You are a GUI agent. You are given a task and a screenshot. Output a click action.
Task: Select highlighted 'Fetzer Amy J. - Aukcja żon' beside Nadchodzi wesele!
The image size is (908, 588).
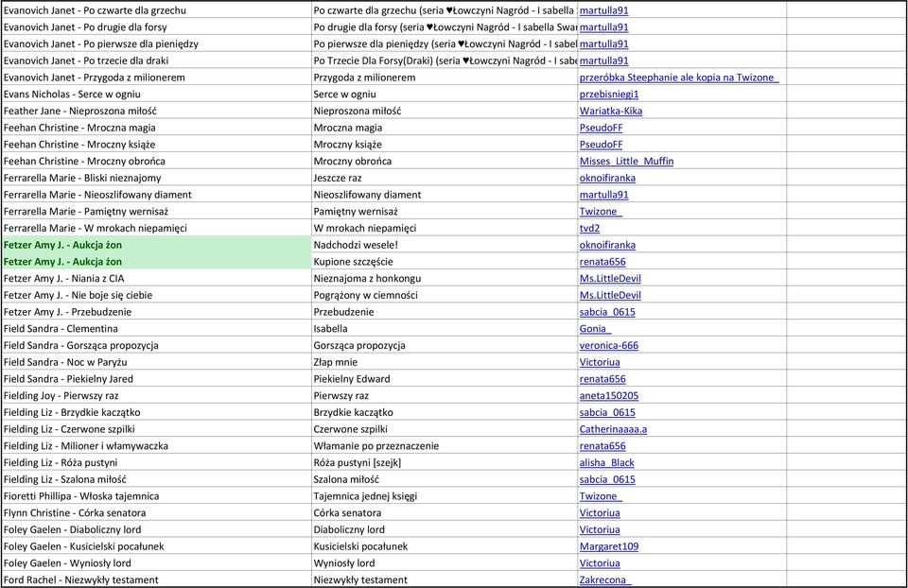click(156, 245)
